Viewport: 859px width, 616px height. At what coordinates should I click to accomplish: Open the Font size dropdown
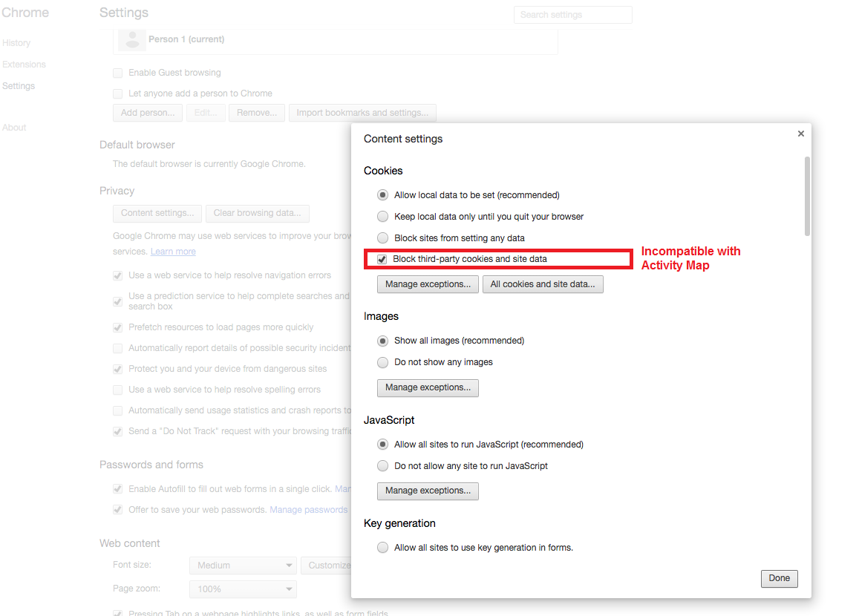tap(243, 566)
